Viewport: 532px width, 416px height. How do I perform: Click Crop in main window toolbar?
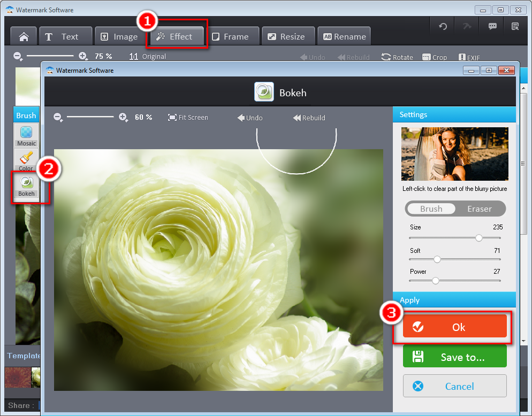434,57
